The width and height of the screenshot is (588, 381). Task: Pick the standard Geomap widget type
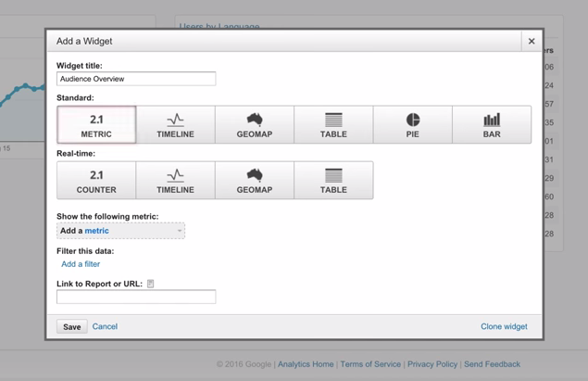(x=255, y=124)
